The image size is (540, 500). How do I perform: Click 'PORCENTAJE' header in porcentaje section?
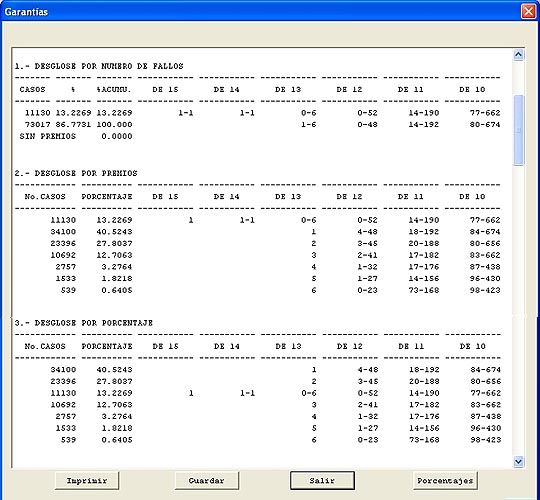tap(107, 346)
